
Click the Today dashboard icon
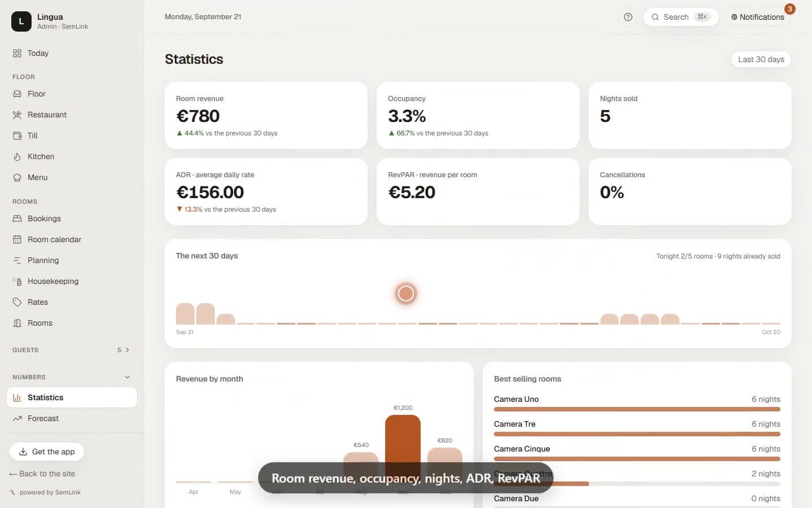17,53
